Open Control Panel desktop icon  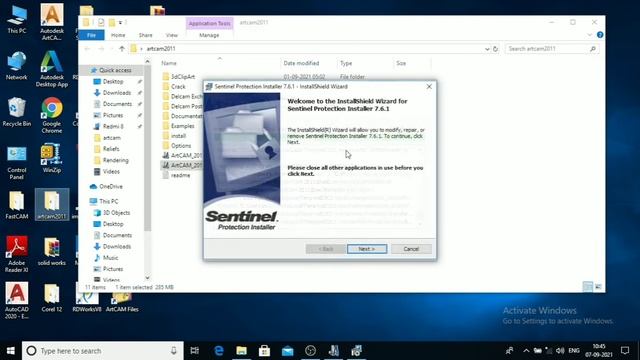[x=17, y=163]
